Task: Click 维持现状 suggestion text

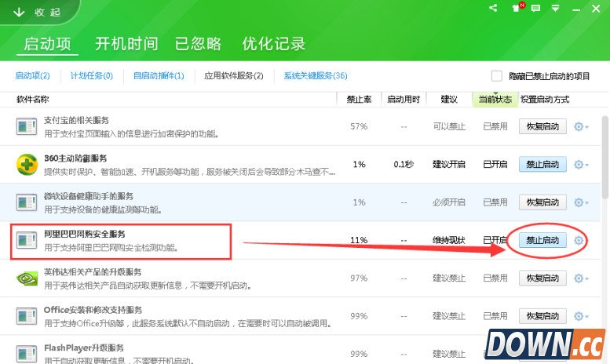Action: pos(449,240)
